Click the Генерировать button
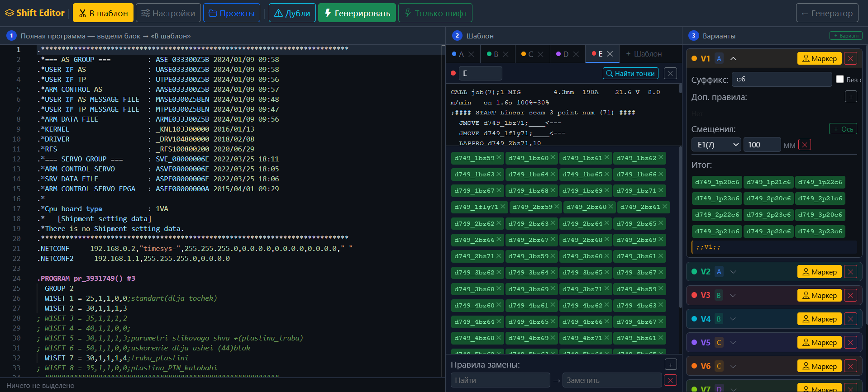The width and height of the screenshot is (868, 392). (x=357, y=13)
